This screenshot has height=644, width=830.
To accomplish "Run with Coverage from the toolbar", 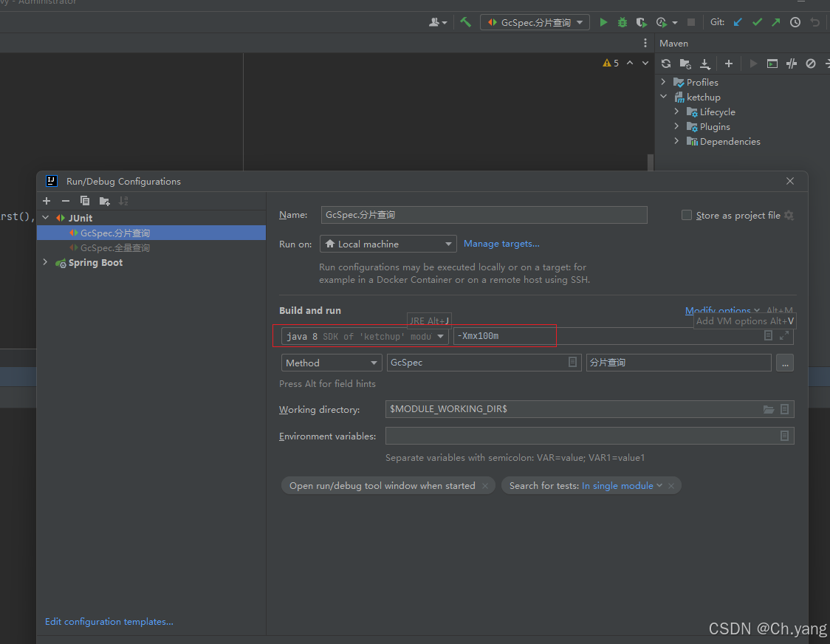I will pyautogui.click(x=641, y=22).
